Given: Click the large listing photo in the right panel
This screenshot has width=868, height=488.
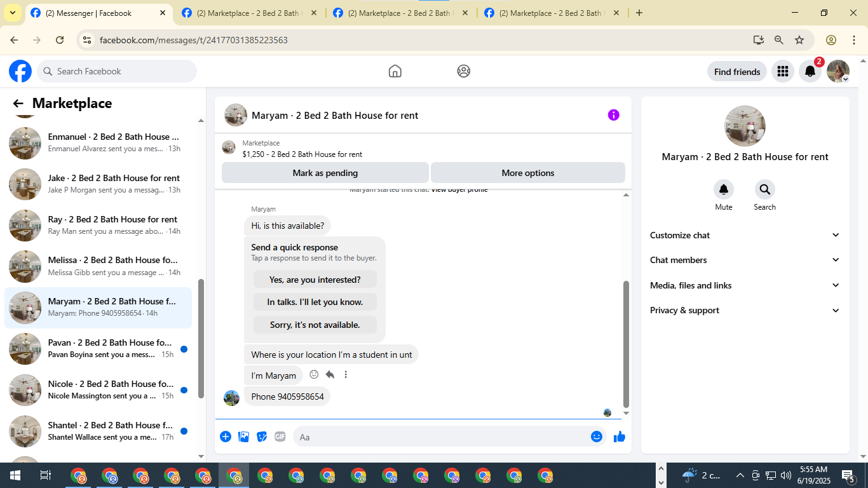Looking at the screenshot, I should click(745, 126).
